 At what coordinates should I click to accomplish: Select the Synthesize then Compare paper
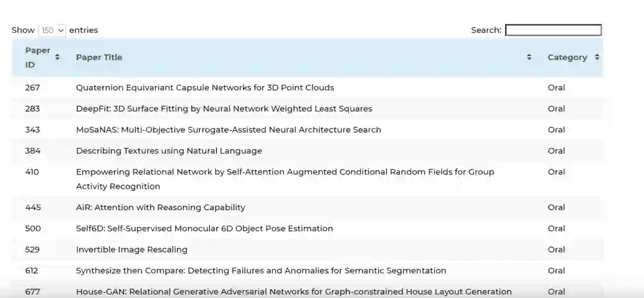[261, 271]
